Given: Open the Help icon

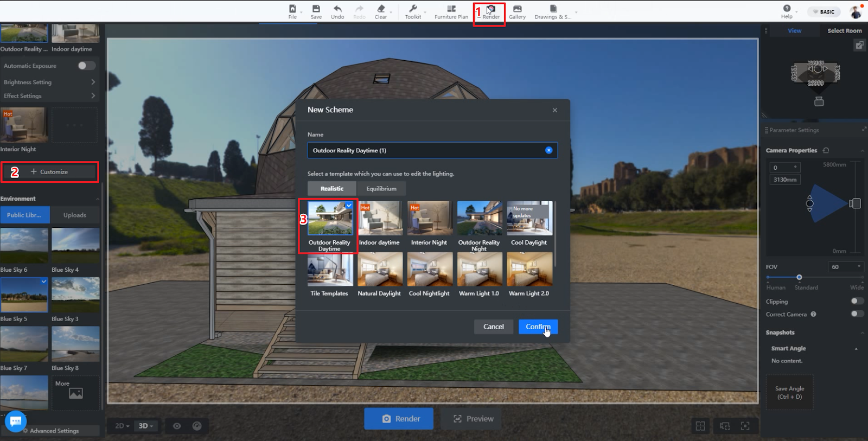Looking at the screenshot, I should pos(787,9).
